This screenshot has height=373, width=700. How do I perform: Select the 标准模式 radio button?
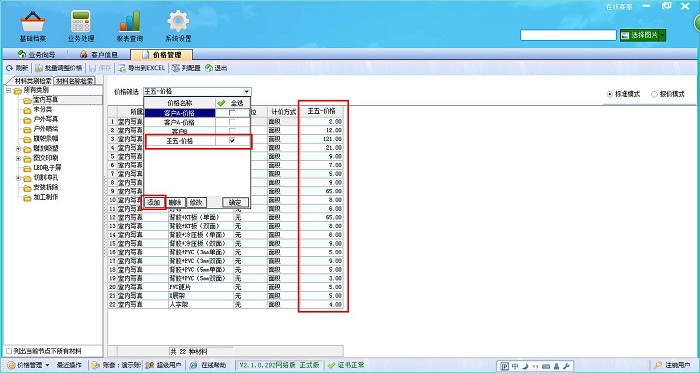click(x=610, y=94)
